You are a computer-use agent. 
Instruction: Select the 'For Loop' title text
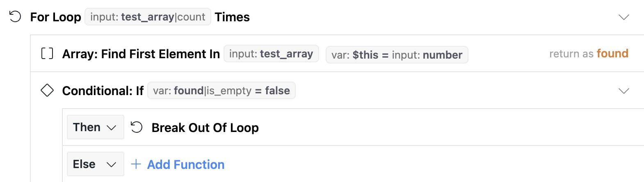(56, 17)
